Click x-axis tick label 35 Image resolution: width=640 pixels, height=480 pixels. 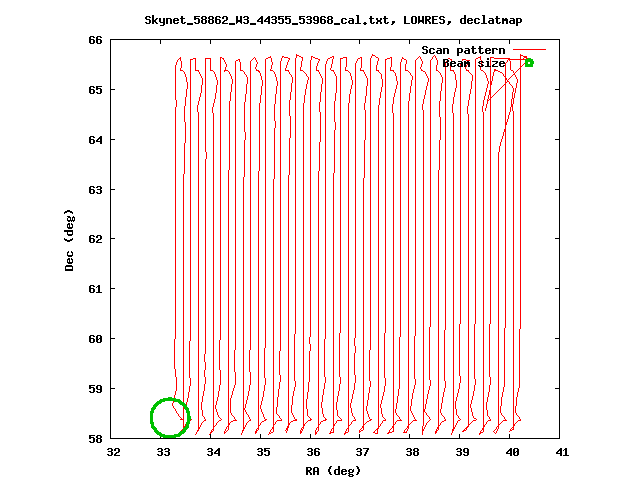[x=263, y=452]
